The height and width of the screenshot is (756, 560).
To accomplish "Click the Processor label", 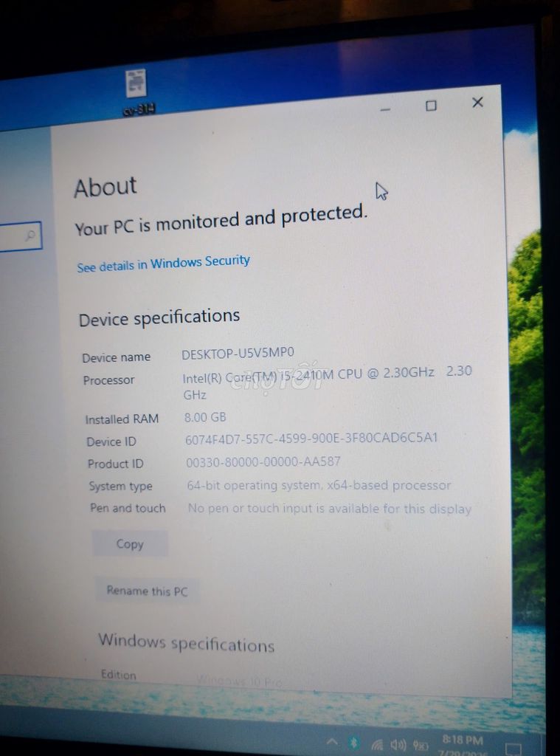I will pos(108,380).
